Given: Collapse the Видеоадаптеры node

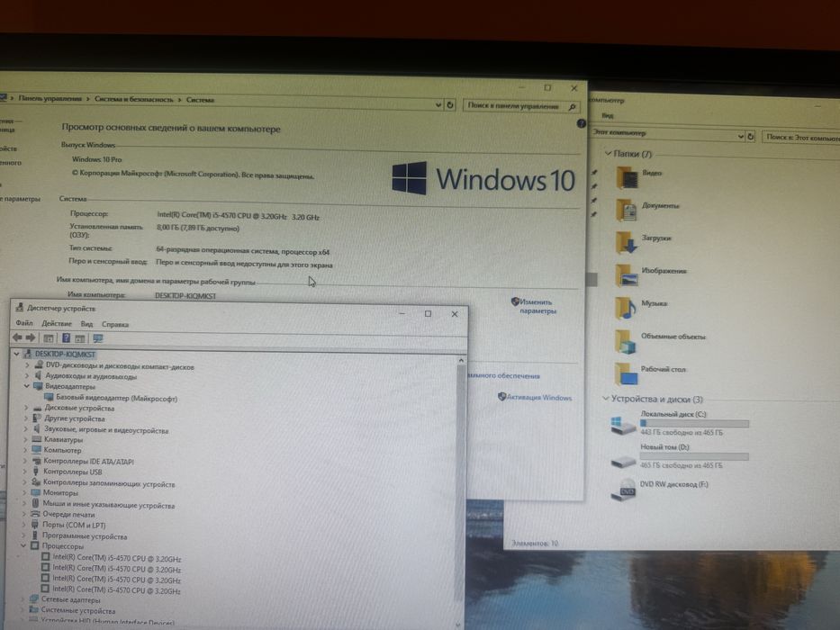Looking at the screenshot, I should tap(26, 386).
